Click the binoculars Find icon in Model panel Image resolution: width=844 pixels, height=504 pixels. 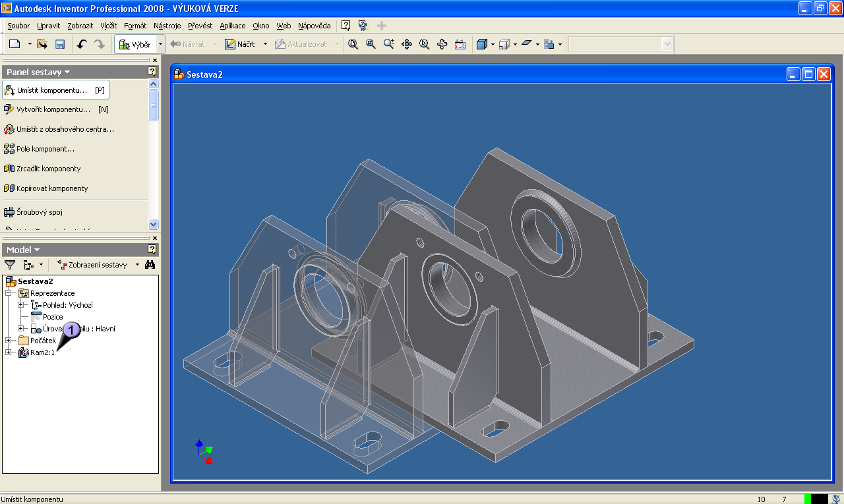(x=150, y=265)
